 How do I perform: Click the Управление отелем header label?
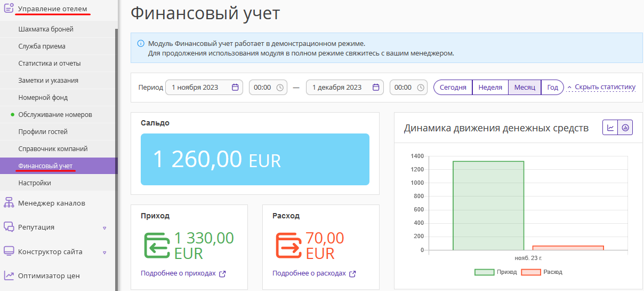click(x=52, y=9)
